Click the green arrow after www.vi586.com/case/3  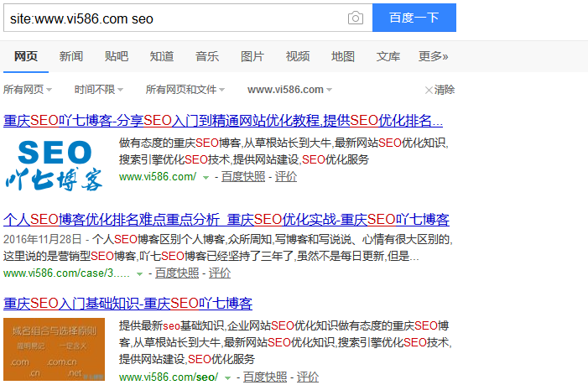coord(139,273)
